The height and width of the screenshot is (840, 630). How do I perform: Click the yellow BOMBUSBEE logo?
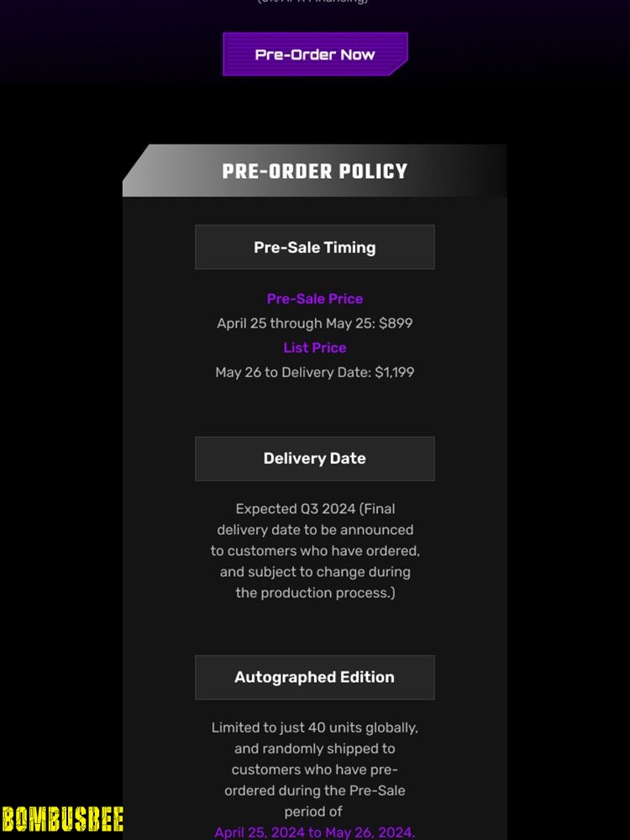(x=62, y=820)
